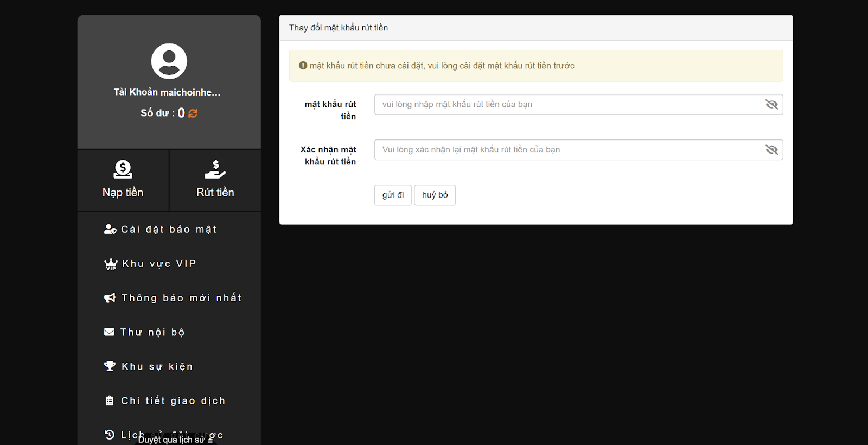The image size is (868, 445).
Task: Refresh balance with orange sync icon
Action: [x=193, y=113]
